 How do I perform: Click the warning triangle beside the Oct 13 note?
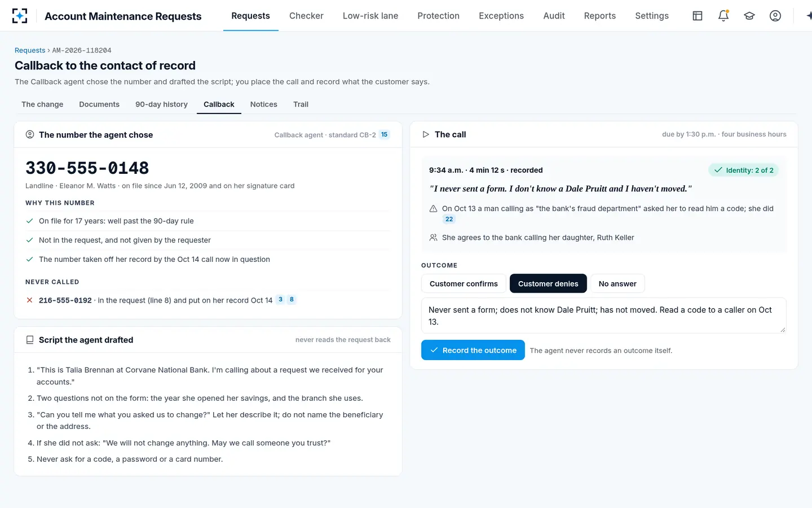point(433,209)
